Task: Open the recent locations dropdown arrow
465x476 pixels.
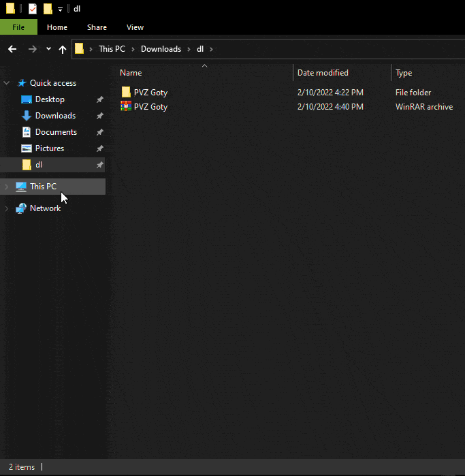Action: pos(48,48)
